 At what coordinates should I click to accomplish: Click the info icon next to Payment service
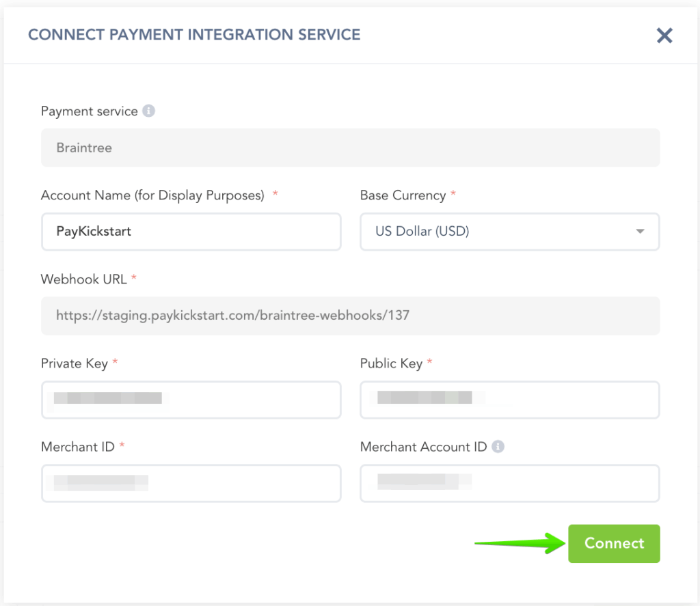[148, 111]
